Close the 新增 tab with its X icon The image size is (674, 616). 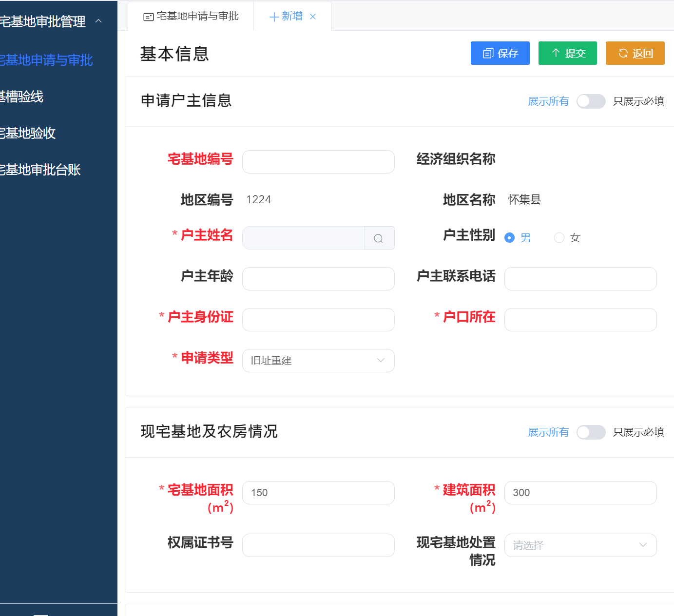point(313,17)
